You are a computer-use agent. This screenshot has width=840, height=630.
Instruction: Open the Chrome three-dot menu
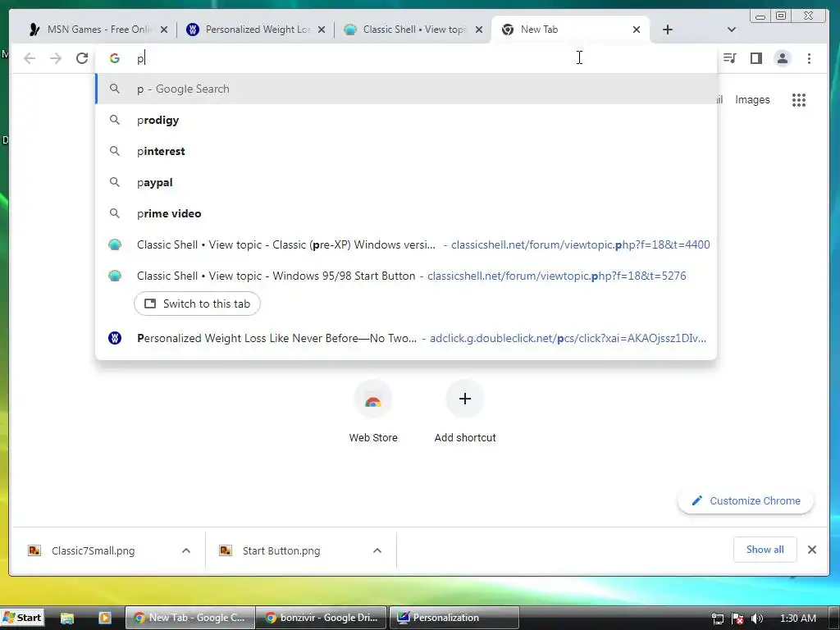pos(809,58)
